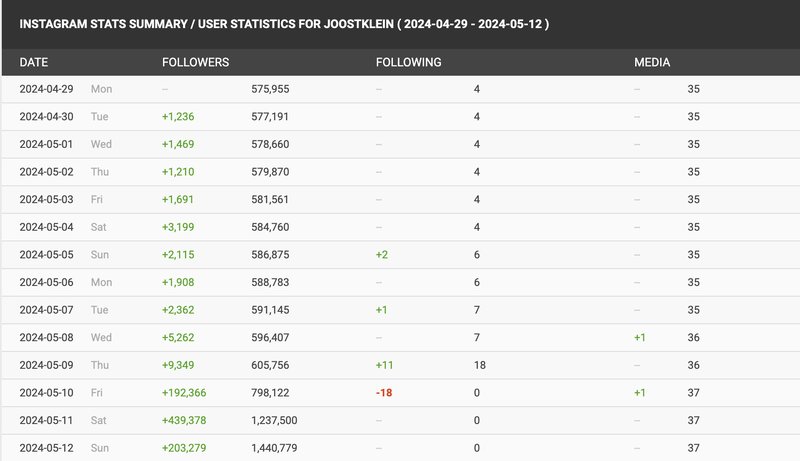
Task: Click follower total 586,875
Action: click(x=270, y=254)
